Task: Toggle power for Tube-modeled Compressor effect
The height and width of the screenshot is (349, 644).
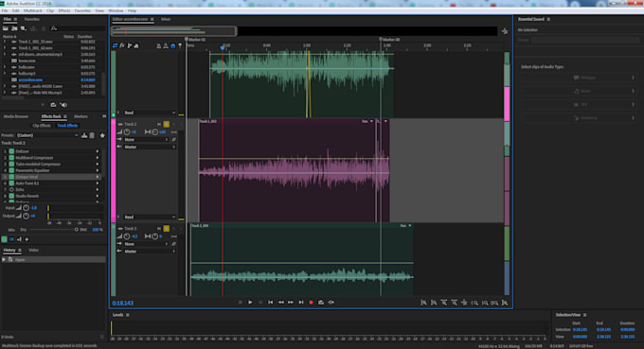Action: [11, 164]
